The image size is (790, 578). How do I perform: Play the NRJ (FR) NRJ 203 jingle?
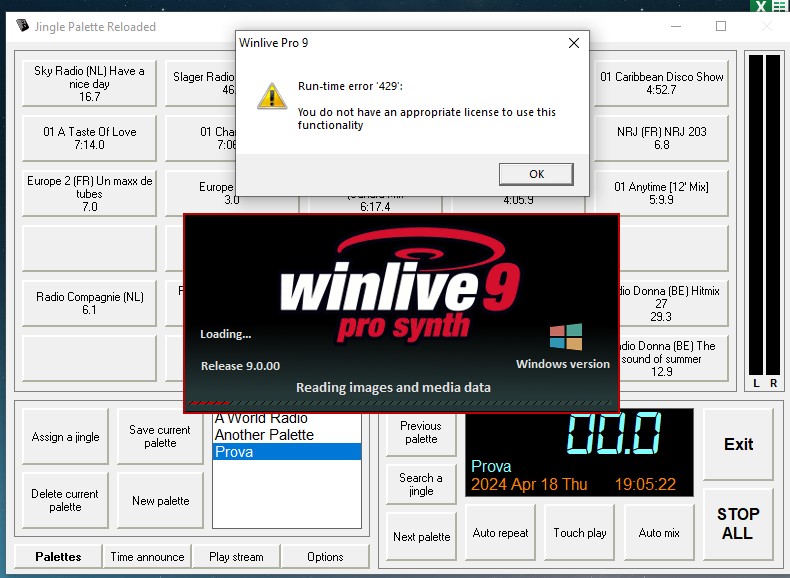coord(661,138)
